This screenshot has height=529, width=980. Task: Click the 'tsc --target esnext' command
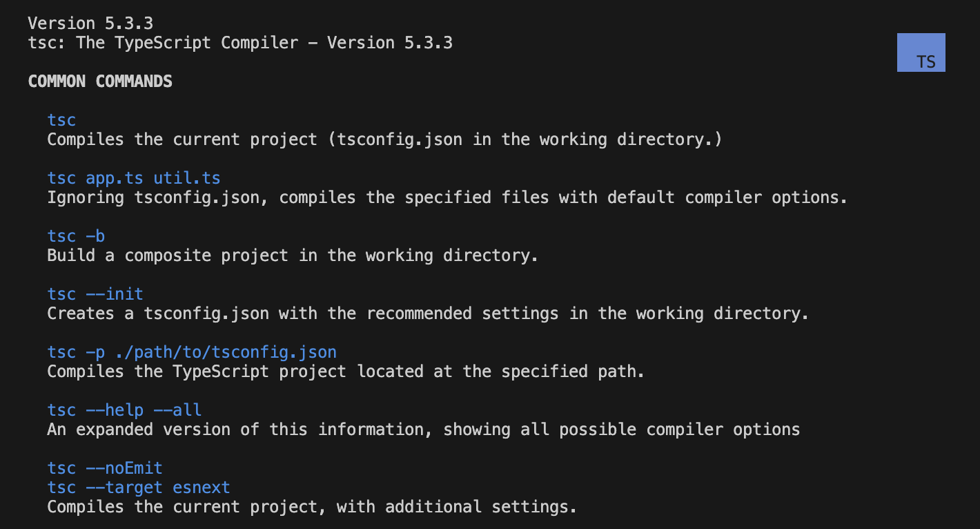pos(139,488)
